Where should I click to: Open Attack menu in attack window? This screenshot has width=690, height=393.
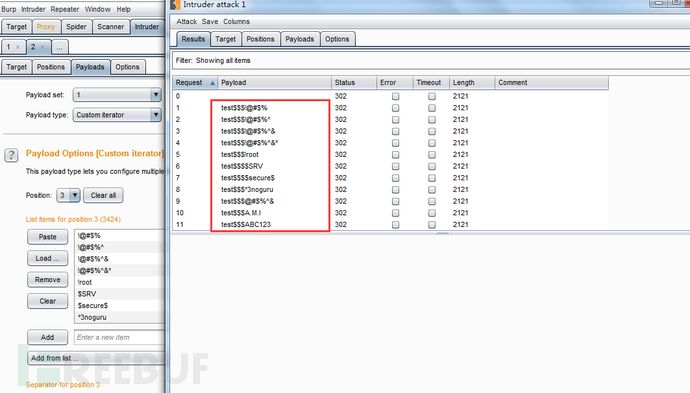[187, 22]
